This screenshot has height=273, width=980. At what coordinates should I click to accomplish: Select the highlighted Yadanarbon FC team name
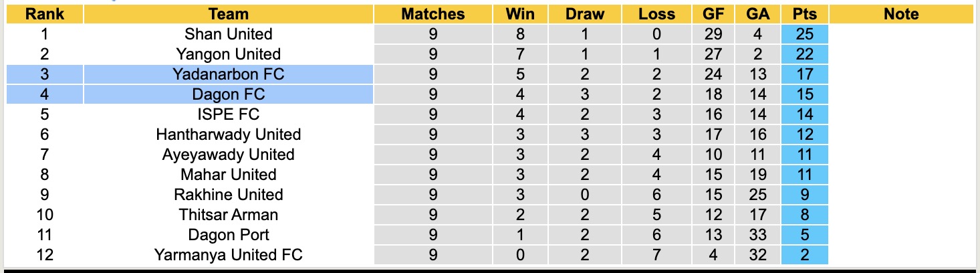pyautogui.click(x=228, y=74)
